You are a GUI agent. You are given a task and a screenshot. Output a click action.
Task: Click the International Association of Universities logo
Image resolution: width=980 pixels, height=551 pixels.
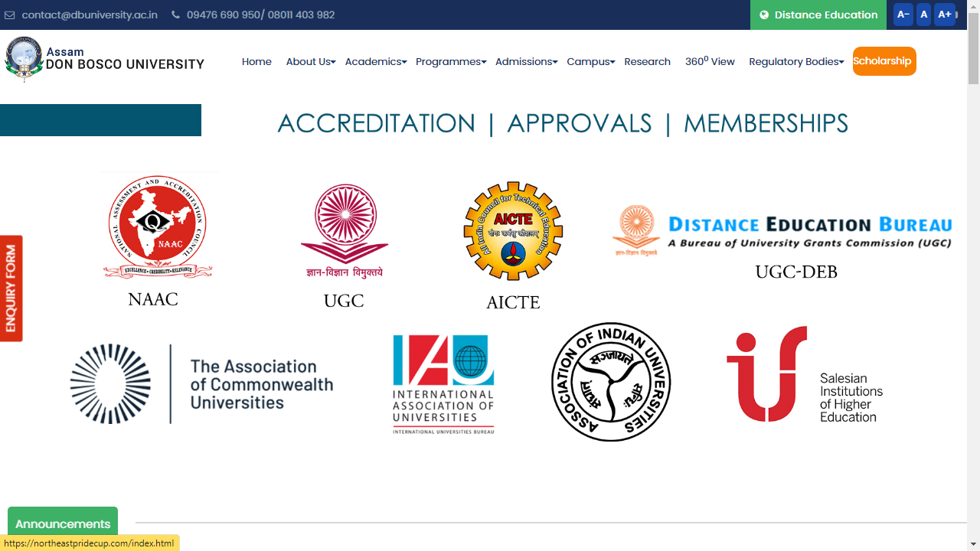point(443,384)
